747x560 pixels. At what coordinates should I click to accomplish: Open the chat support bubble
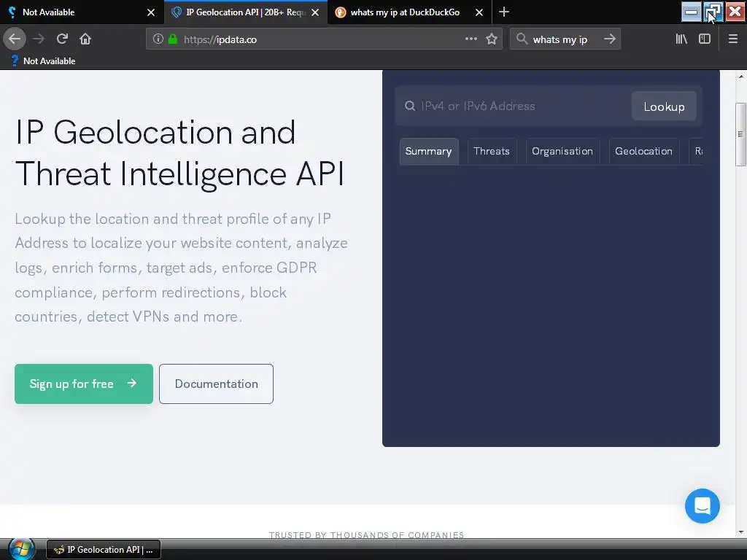[703, 506]
